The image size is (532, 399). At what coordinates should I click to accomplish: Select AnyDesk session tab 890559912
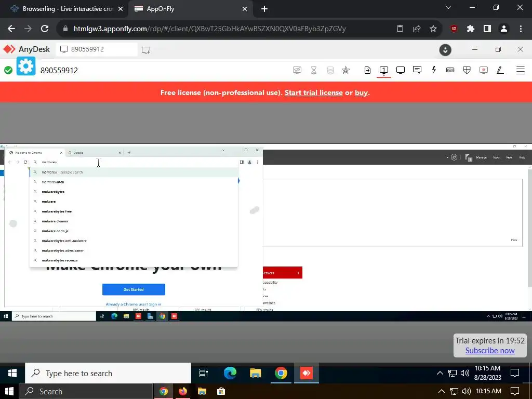[97, 49]
